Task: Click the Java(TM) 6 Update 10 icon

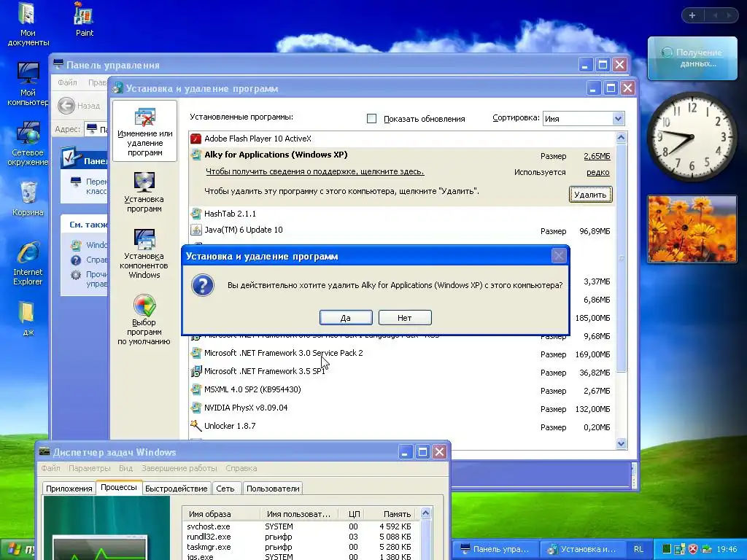Action: 196,230
